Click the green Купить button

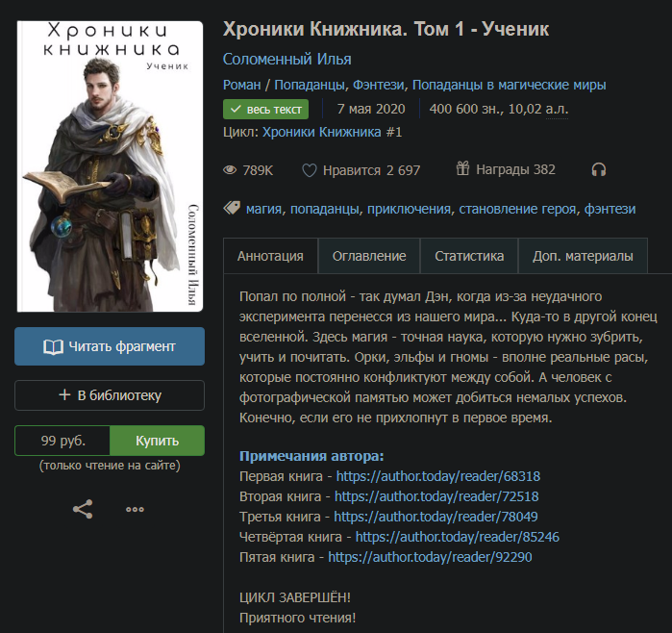pyautogui.click(x=158, y=441)
